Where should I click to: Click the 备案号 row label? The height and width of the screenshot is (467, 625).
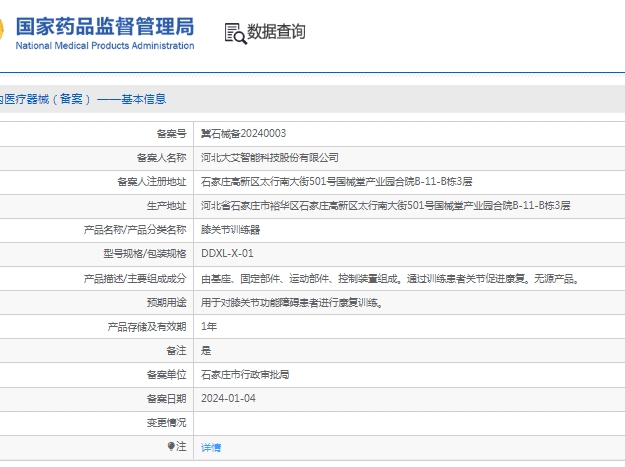coord(171,133)
